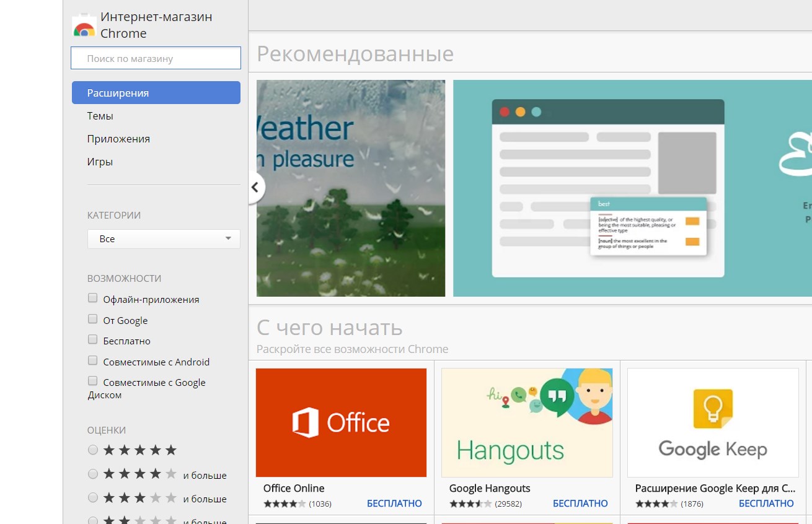The image size is (812, 524).
Task: Click the Weather banner in recommended carousel
Action: pos(351,188)
